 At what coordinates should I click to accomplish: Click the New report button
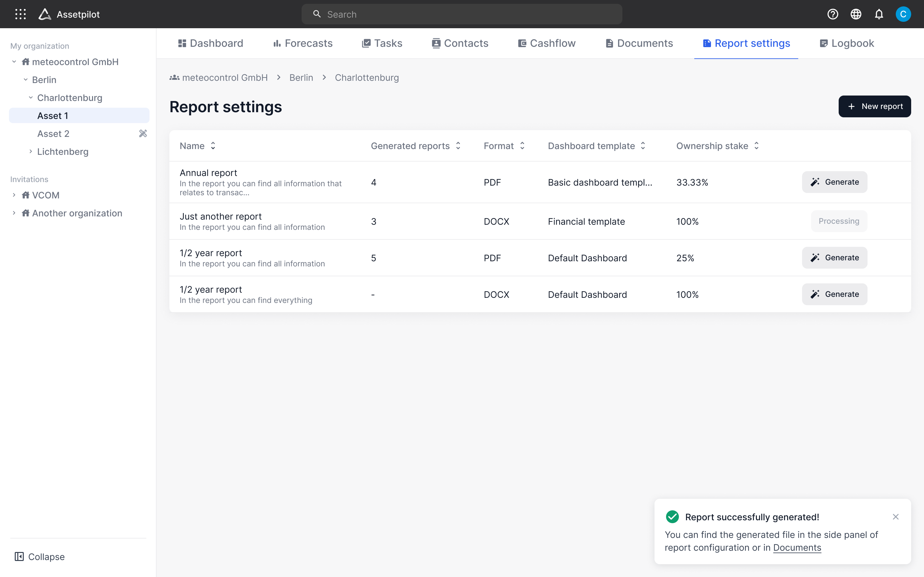click(874, 106)
